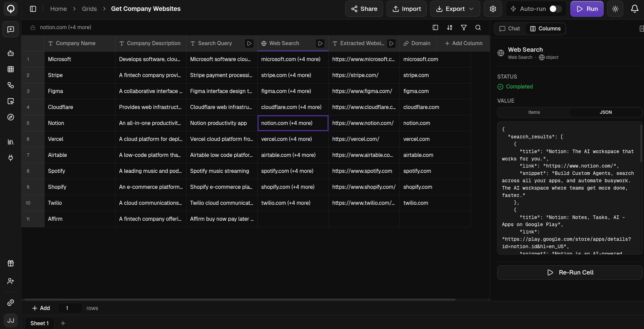Open the Export dropdown
This screenshot has width=644, height=329.
(455, 9)
